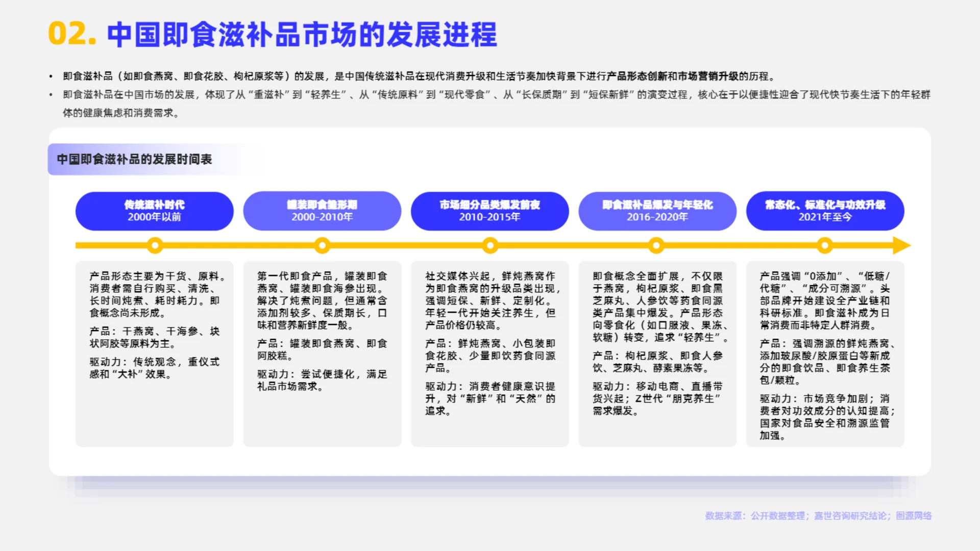Click the 中国即食滋补品的发展时间表 title tab
This screenshot has width=980, height=551.
(135, 159)
